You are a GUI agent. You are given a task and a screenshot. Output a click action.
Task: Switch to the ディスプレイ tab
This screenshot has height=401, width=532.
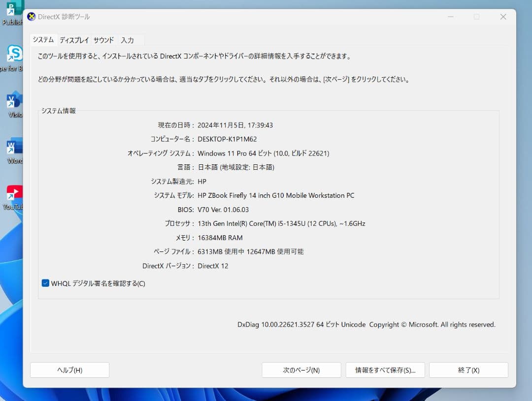point(74,40)
